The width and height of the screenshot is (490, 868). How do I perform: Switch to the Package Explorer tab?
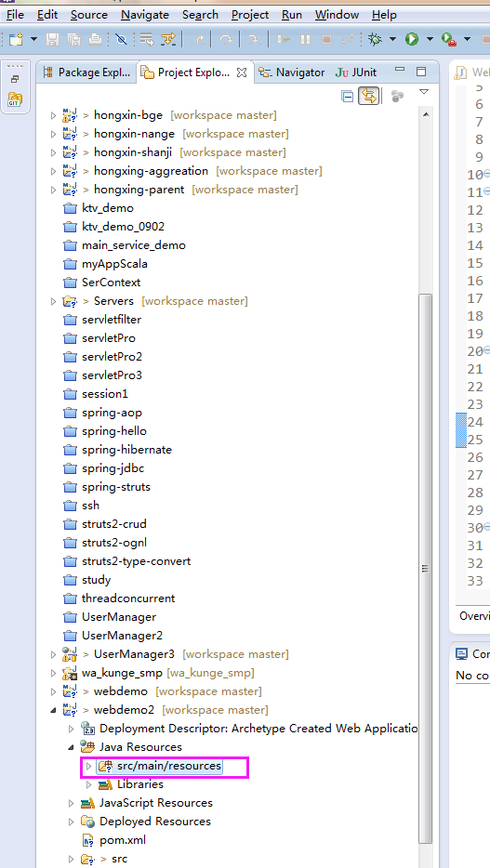point(86,72)
